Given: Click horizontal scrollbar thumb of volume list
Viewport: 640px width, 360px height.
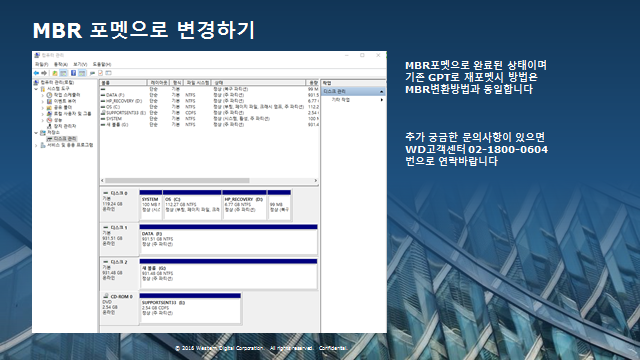Looking at the screenshot, I should (x=177, y=180).
